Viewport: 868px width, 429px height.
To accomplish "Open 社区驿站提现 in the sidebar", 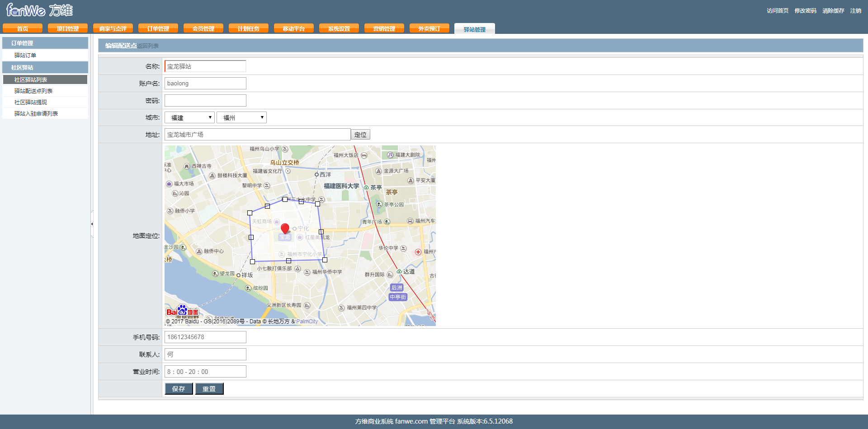I will [31, 102].
